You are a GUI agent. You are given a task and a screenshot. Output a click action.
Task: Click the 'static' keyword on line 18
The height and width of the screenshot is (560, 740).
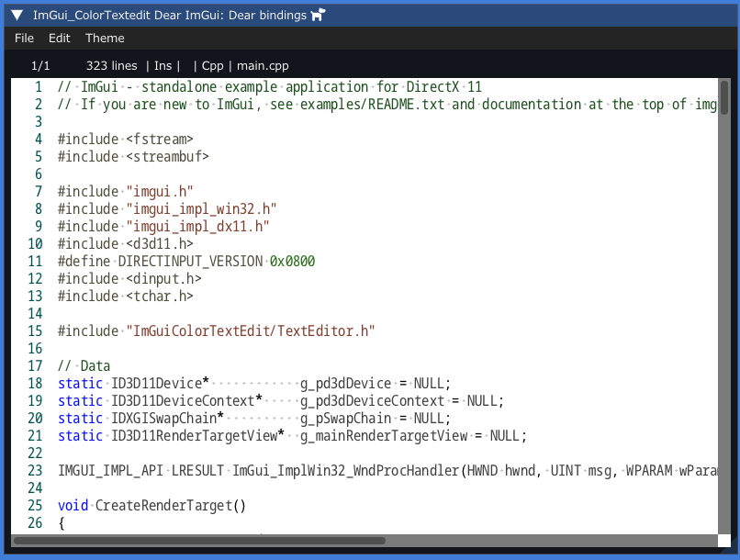(80, 384)
